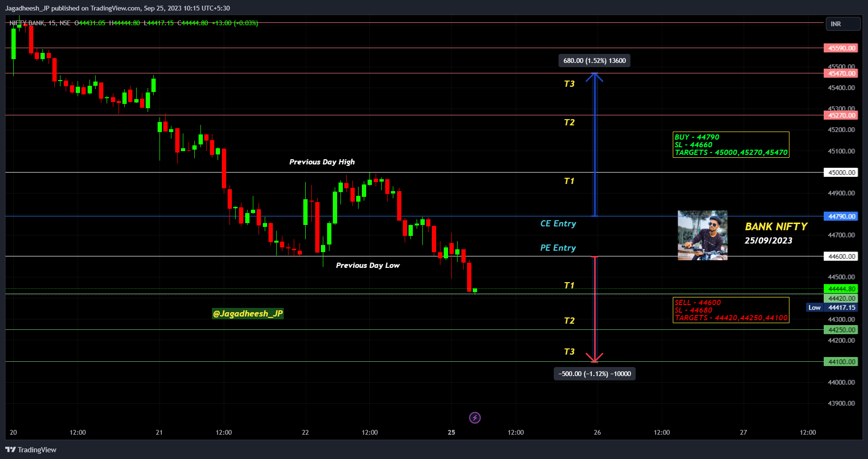The image size is (868, 459).
Task: Click the 44900.00 price scale value
Action: pyautogui.click(x=841, y=193)
